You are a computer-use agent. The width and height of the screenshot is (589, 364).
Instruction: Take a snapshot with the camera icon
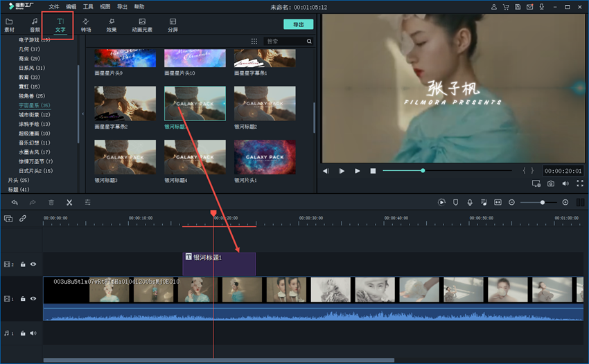click(x=551, y=183)
